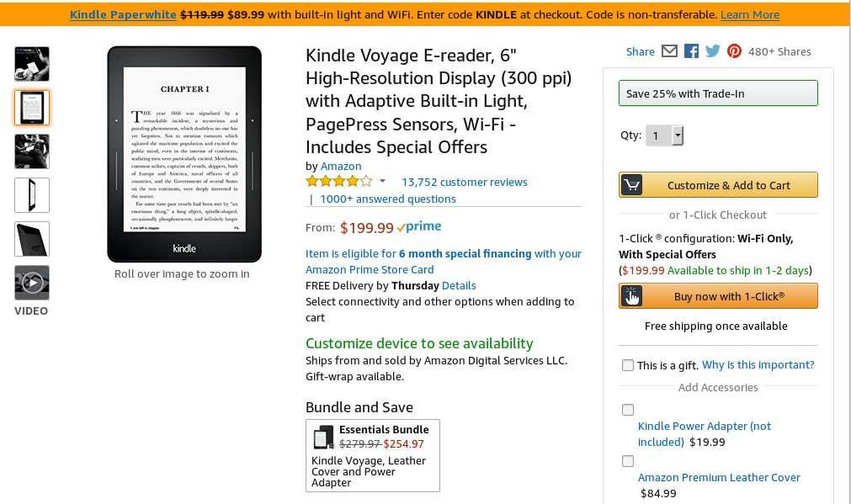
Task: Tick the Kindle Power Adapter checkbox
Action: point(627,410)
